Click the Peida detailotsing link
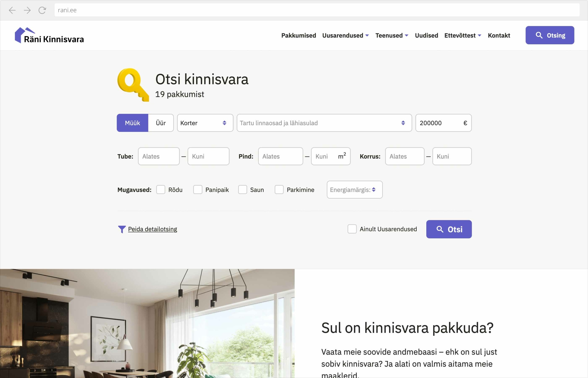This screenshot has width=588, height=378. (x=152, y=229)
